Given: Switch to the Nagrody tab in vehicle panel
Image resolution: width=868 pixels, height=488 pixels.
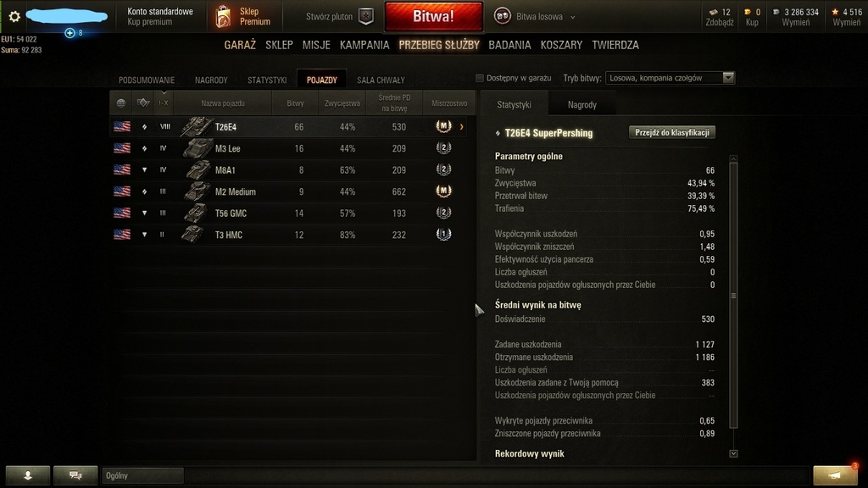Looking at the screenshot, I should point(581,104).
